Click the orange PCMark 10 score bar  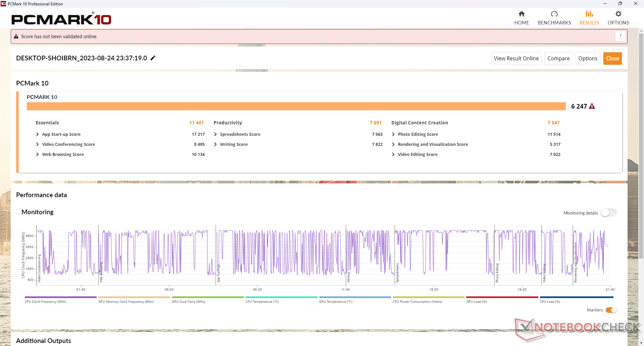click(x=296, y=106)
